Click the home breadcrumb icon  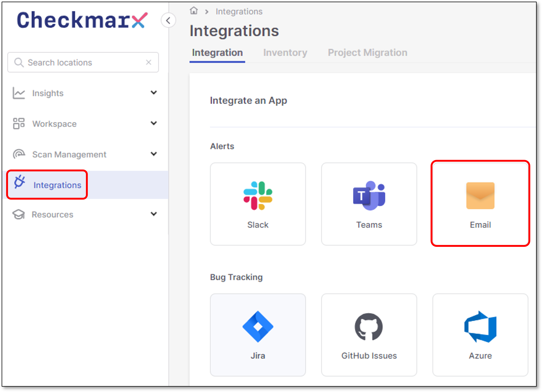pyautogui.click(x=194, y=11)
